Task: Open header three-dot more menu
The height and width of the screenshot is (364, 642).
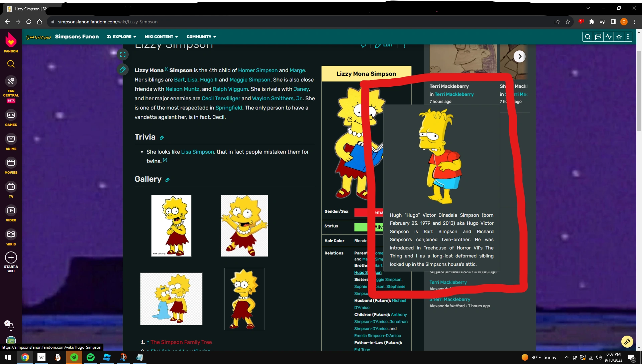Action: click(628, 37)
